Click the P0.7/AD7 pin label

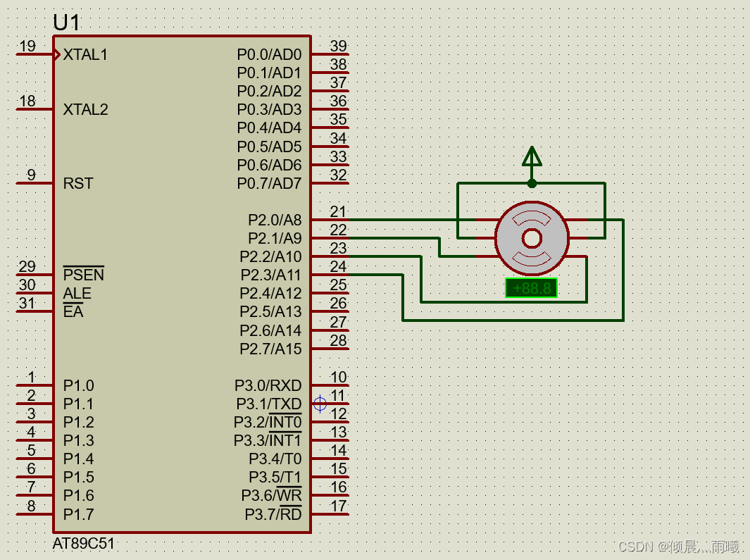point(269,183)
